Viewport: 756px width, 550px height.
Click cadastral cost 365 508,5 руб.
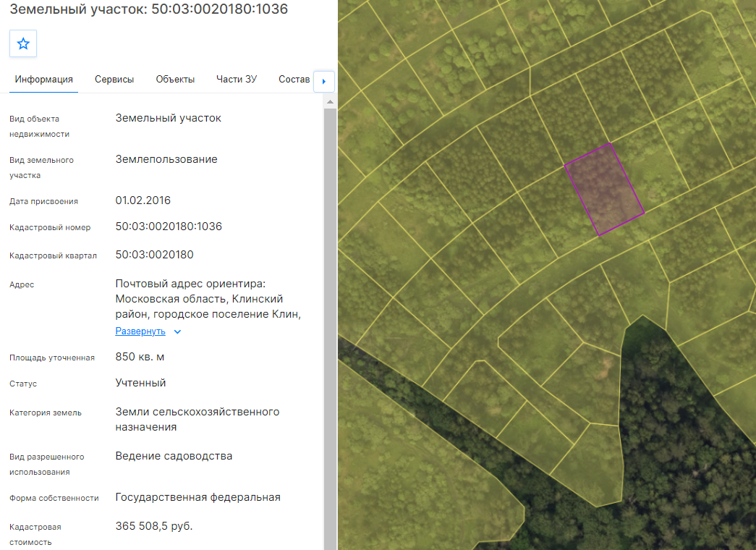[x=154, y=526]
